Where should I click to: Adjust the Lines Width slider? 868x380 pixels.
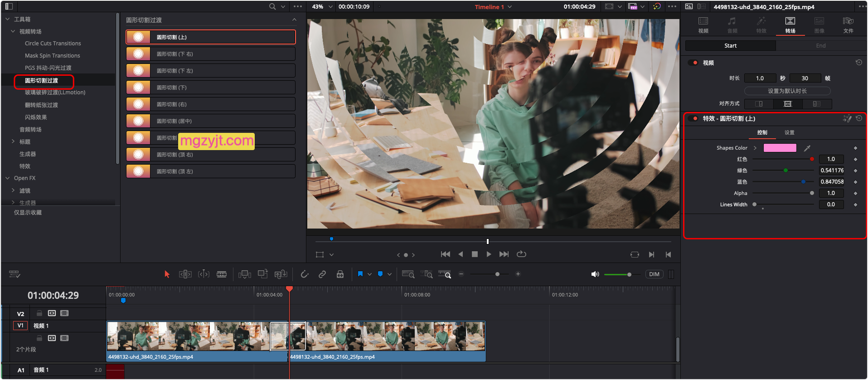click(x=782, y=205)
